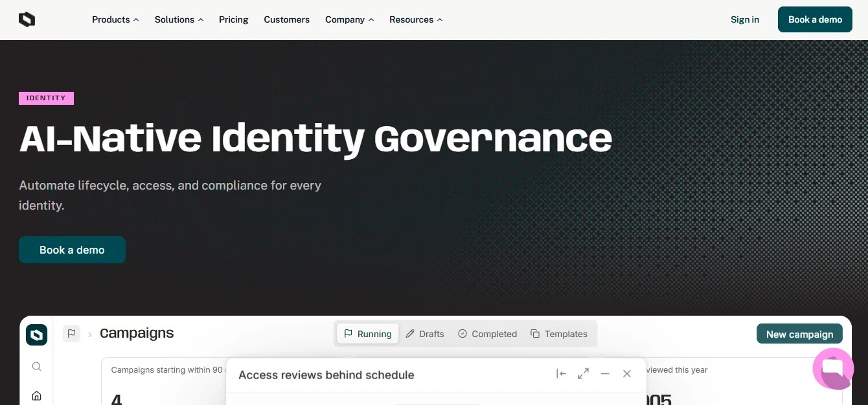This screenshot has width=868, height=405.
Task: Expand the Company dropdown
Action: (x=349, y=19)
